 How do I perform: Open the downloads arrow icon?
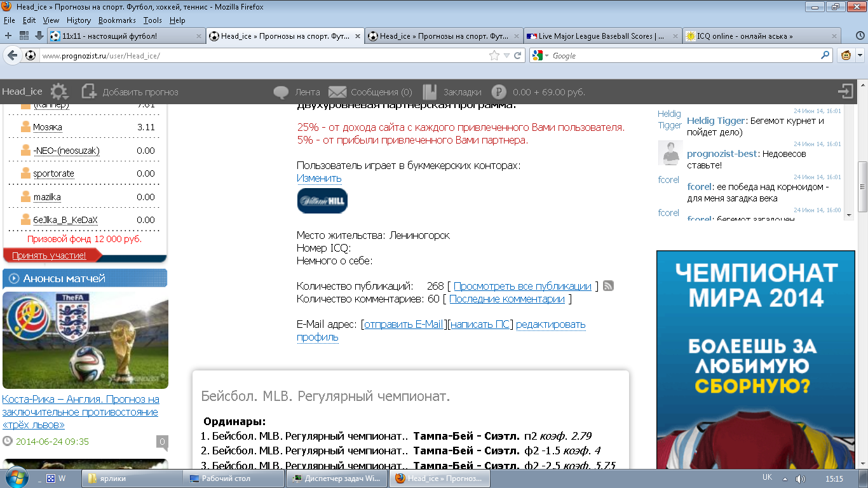coord(39,36)
